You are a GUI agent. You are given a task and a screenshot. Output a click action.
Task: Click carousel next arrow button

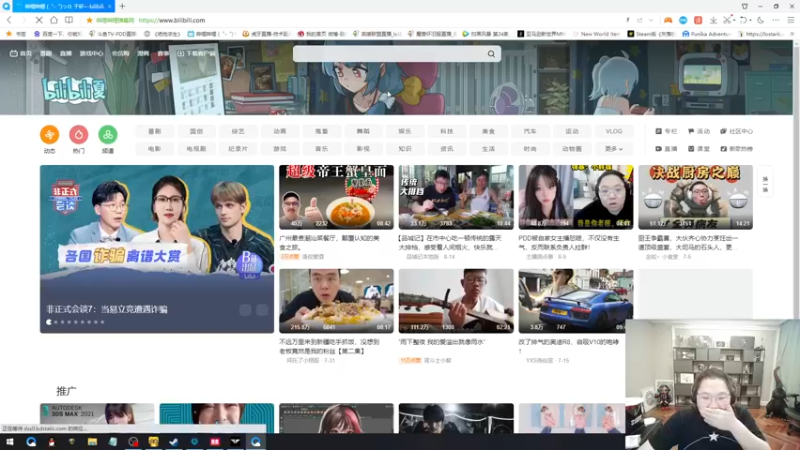tap(262, 310)
